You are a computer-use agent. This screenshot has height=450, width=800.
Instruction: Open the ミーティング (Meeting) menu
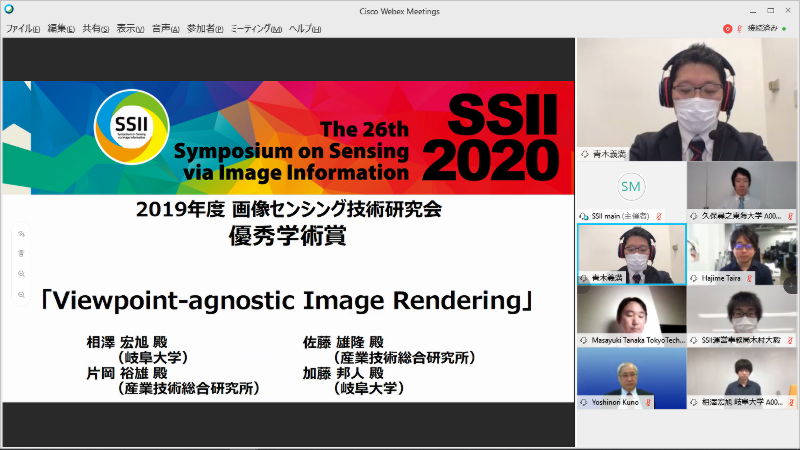tap(255, 29)
